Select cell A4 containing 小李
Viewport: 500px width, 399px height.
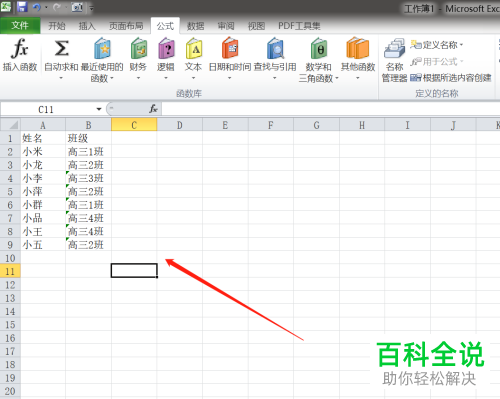[43, 178]
